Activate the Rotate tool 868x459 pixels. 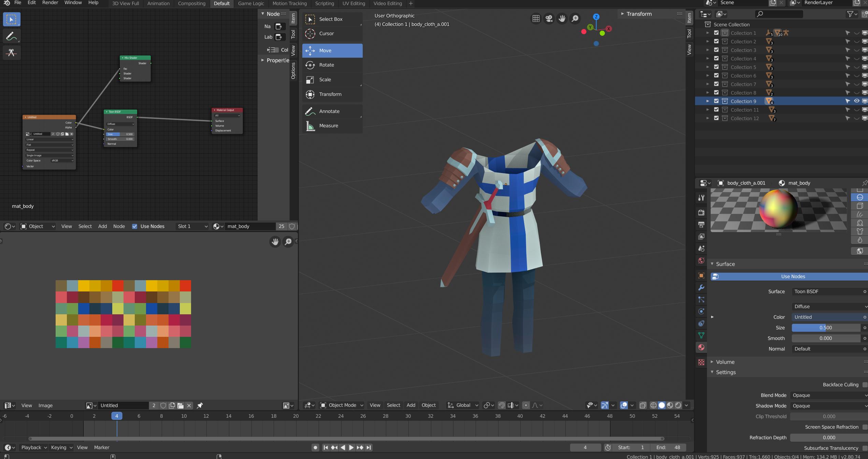click(332, 65)
